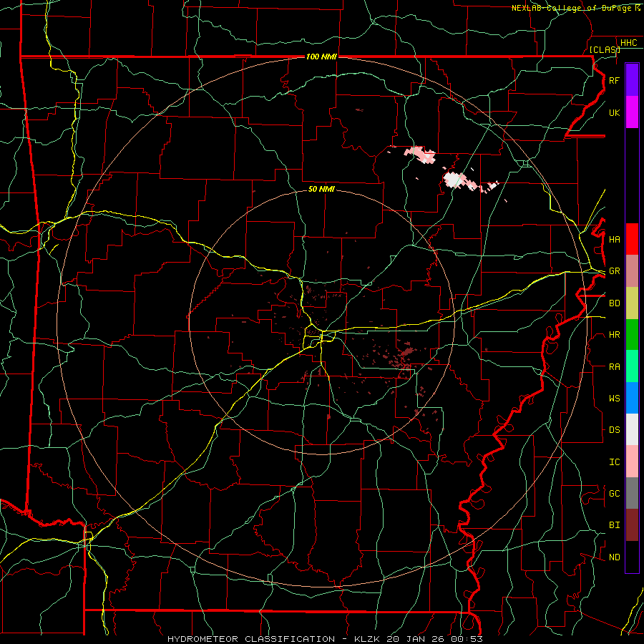The width and height of the screenshot is (644, 644).
Task: Click the HYDROMETEOR CLASSIFICATION title text
Action: (251, 639)
